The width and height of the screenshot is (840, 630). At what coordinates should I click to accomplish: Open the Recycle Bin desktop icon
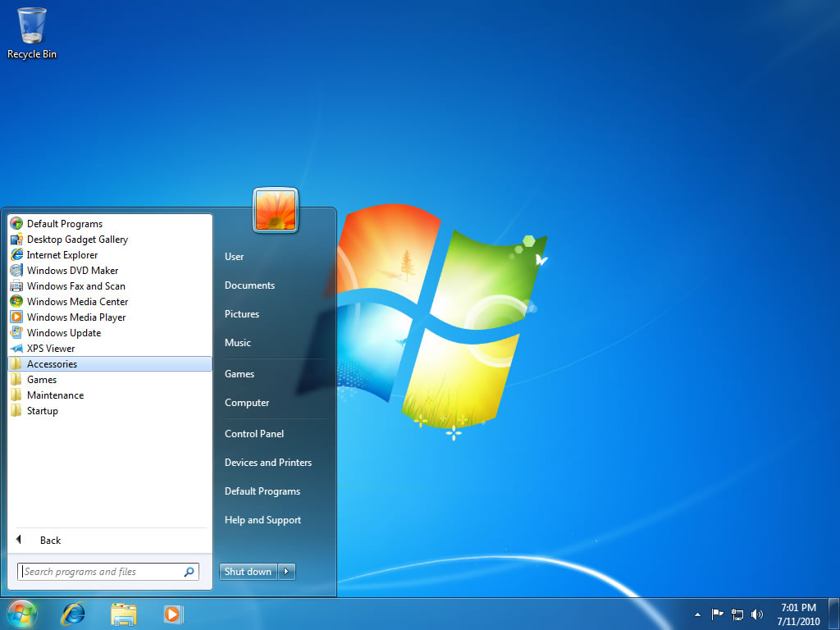click(x=32, y=33)
